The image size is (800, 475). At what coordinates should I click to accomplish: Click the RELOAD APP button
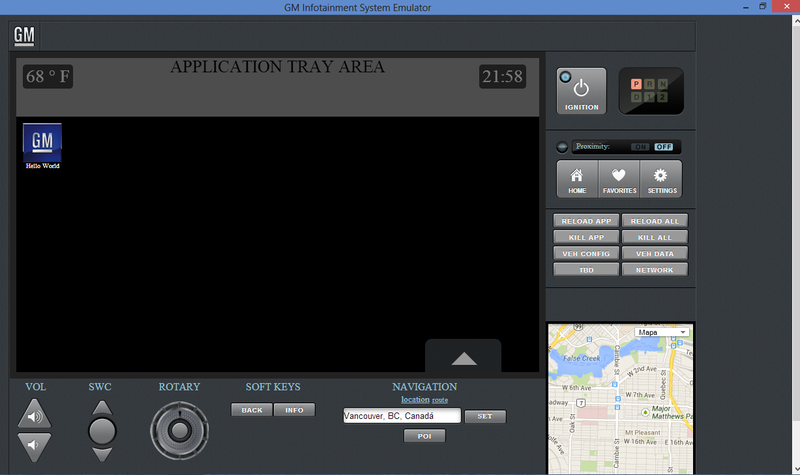(586, 221)
